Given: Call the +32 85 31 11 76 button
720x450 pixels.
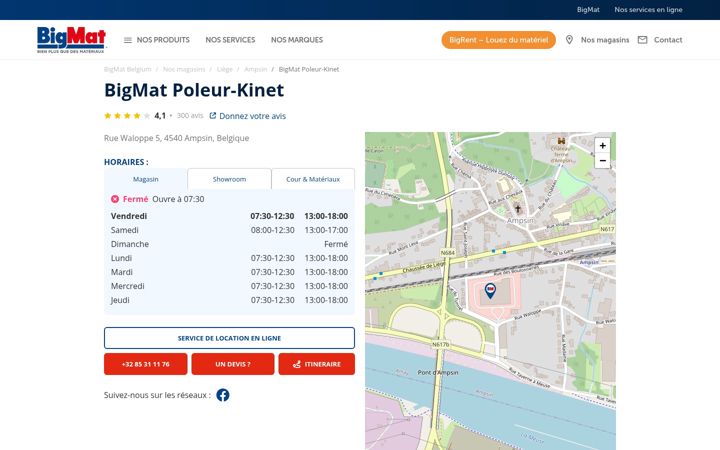Looking at the screenshot, I should click(146, 364).
